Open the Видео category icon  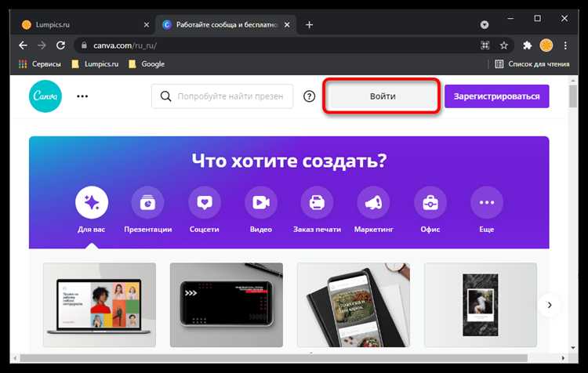point(260,203)
